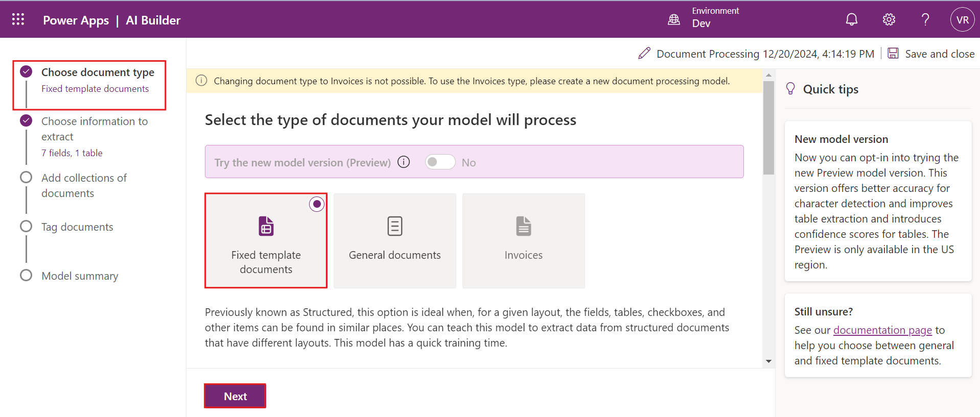Click the Environment globe icon
This screenshot has height=417, width=980.
(674, 19)
